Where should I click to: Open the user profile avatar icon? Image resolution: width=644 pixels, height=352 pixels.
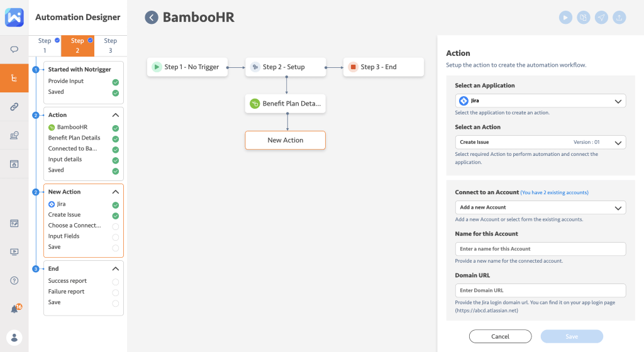click(x=14, y=337)
